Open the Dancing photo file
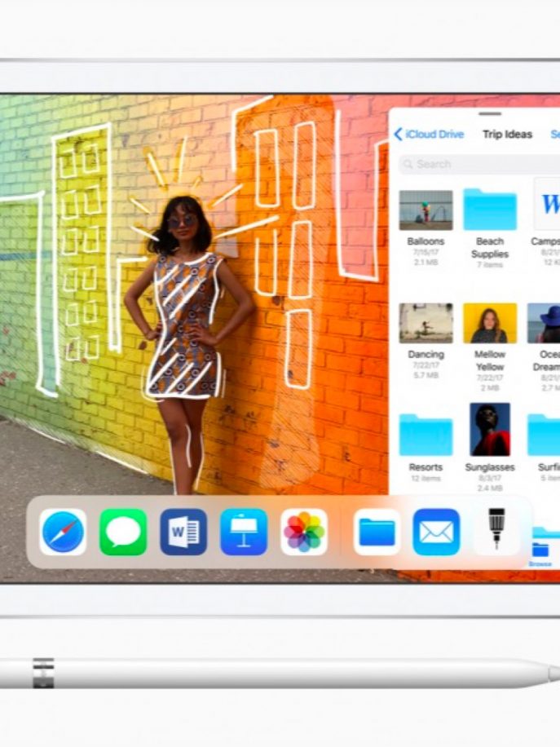 point(426,324)
